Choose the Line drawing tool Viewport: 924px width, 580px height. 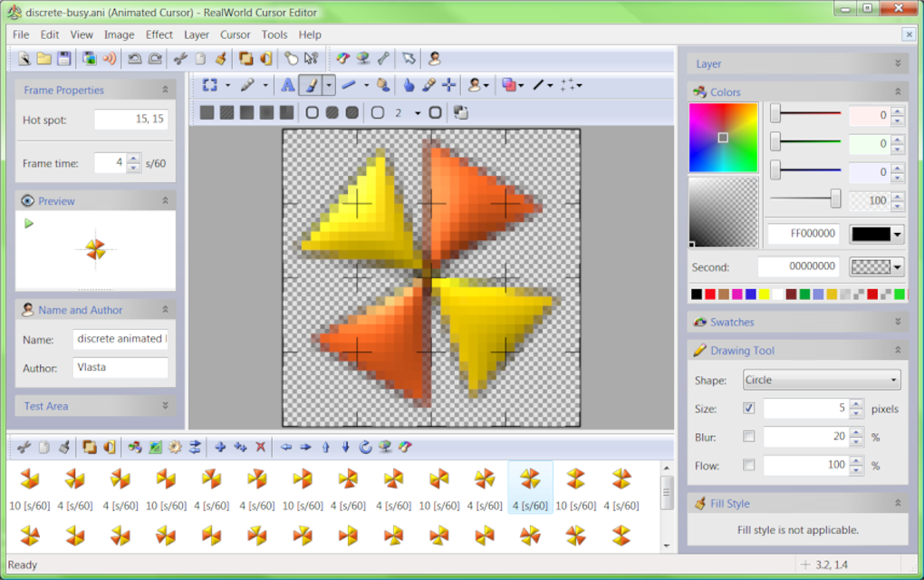pyautogui.click(x=349, y=85)
